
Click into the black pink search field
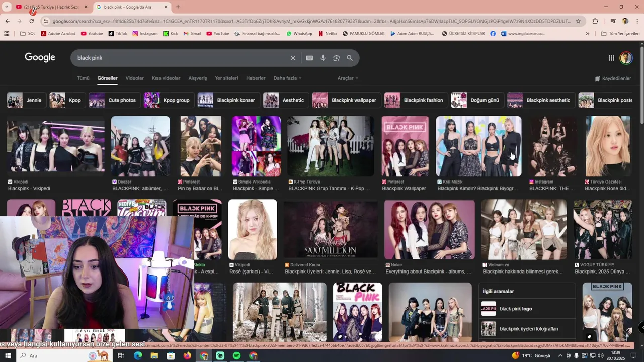[181, 58]
